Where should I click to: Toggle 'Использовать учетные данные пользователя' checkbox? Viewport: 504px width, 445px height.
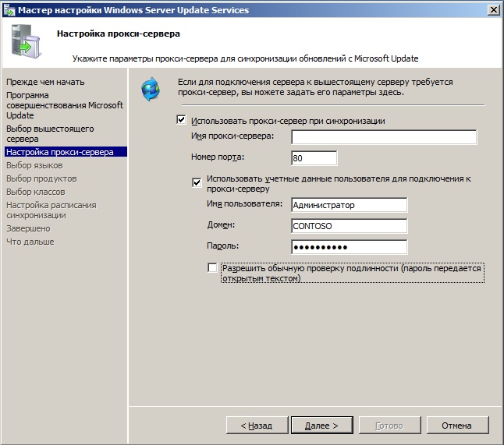[197, 182]
